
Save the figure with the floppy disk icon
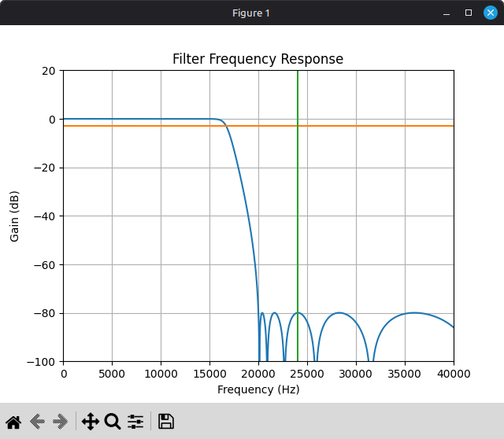click(166, 422)
